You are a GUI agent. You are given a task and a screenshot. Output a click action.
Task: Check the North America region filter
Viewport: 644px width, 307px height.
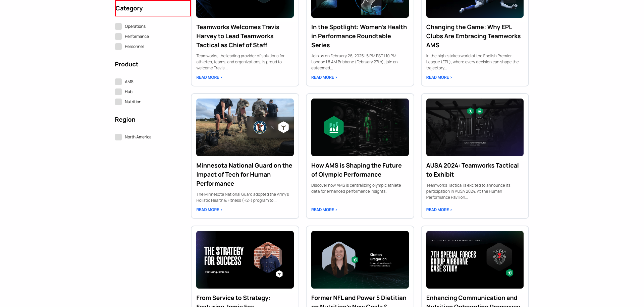click(x=118, y=137)
